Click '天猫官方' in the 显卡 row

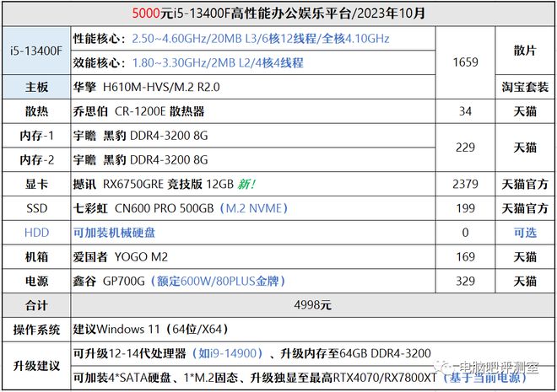pyautogui.click(x=525, y=184)
